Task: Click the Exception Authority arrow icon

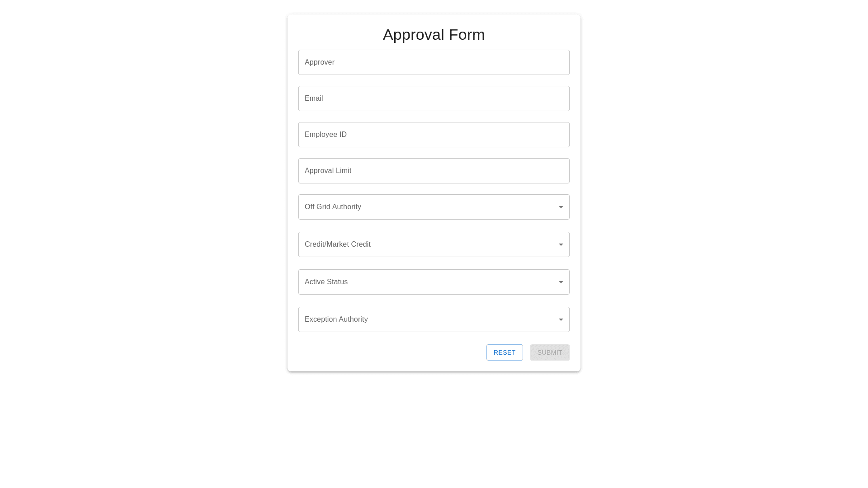Action: (561, 319)
